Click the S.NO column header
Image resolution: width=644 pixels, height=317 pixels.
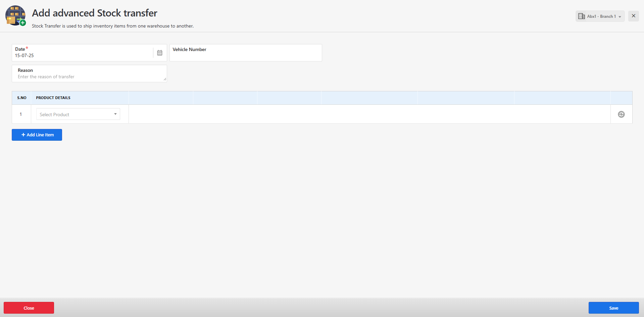tap(22, 98)
